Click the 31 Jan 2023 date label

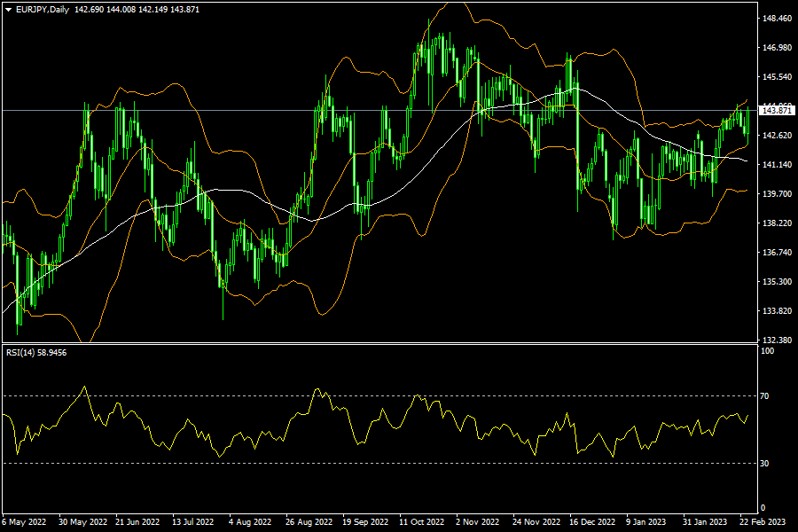(705, 522)
